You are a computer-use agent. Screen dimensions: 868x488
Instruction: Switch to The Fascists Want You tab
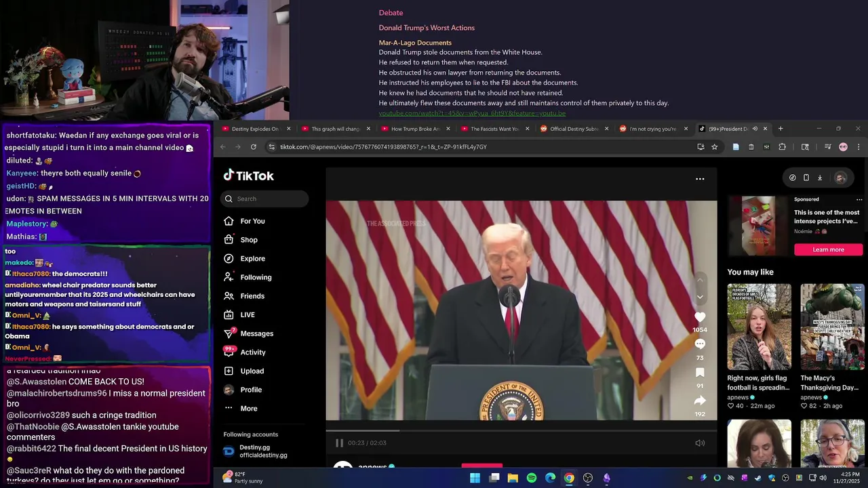coord(494,129)
